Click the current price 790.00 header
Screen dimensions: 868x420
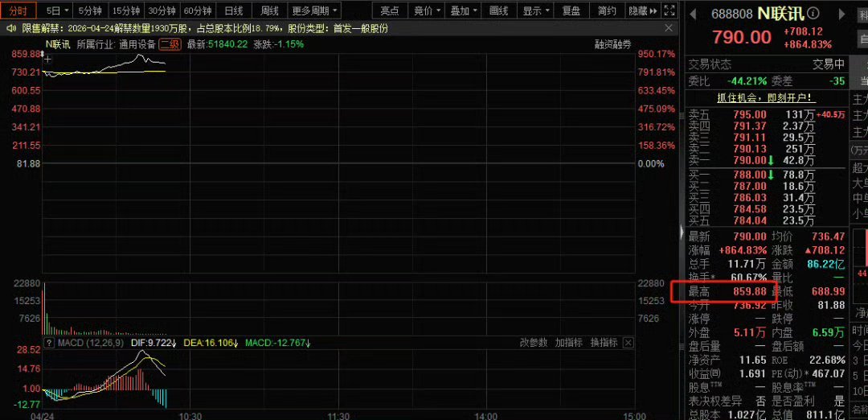[x=741, y=37]
